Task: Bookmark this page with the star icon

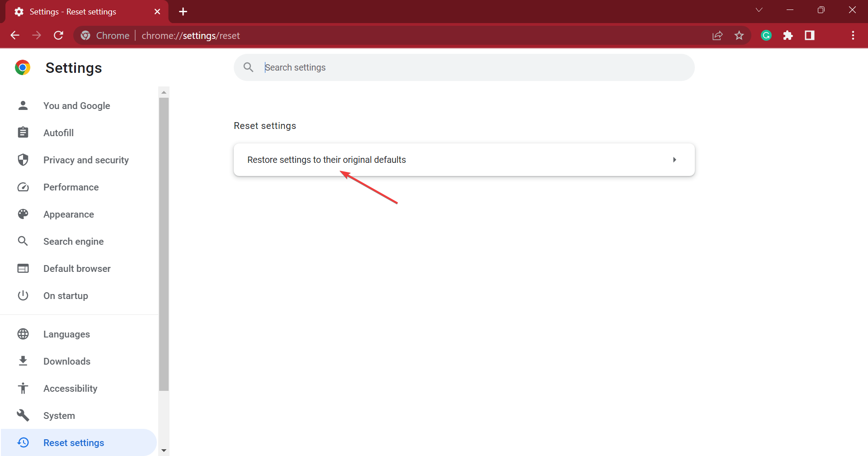Action: (739, 35)
